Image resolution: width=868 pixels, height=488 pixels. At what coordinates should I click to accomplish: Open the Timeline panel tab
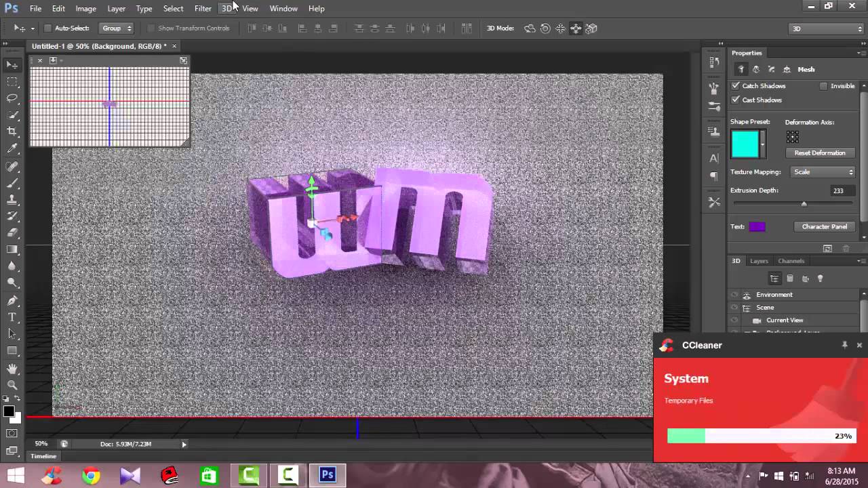coord(43,456)
